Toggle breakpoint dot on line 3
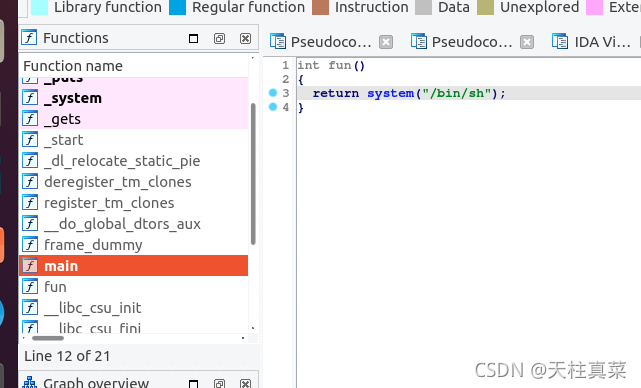This screenshot has width=641, height=388. [273, 93]
